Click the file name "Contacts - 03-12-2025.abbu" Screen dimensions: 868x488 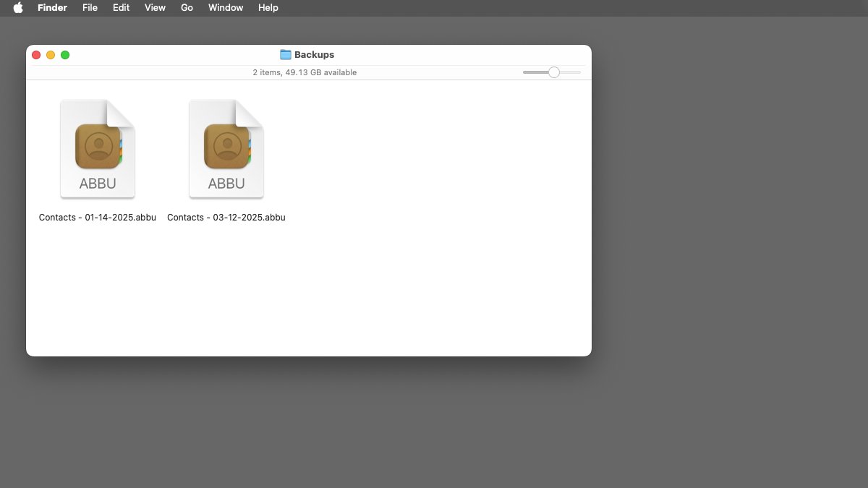coord(226,218)
